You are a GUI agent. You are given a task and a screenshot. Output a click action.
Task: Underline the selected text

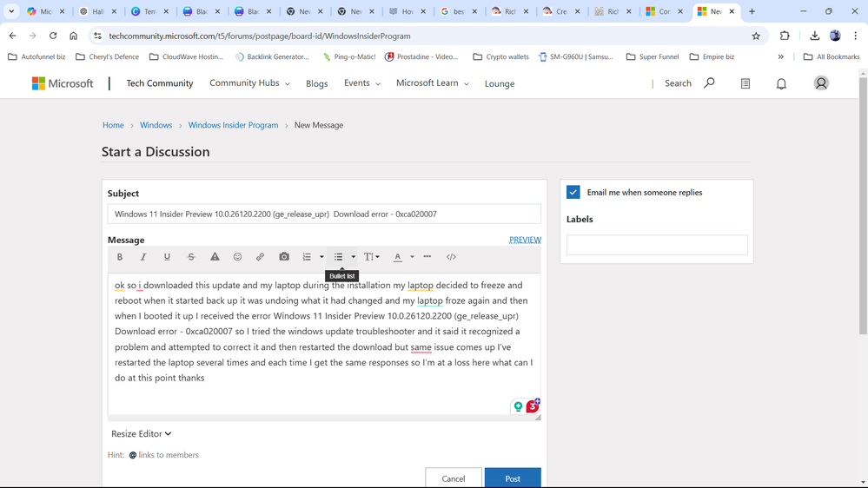tap(167, 257)
